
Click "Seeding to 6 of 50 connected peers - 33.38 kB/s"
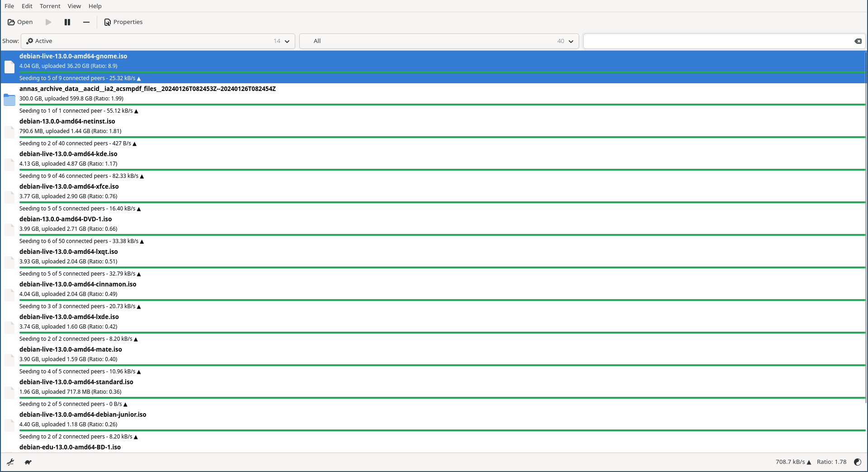(81, 241)
